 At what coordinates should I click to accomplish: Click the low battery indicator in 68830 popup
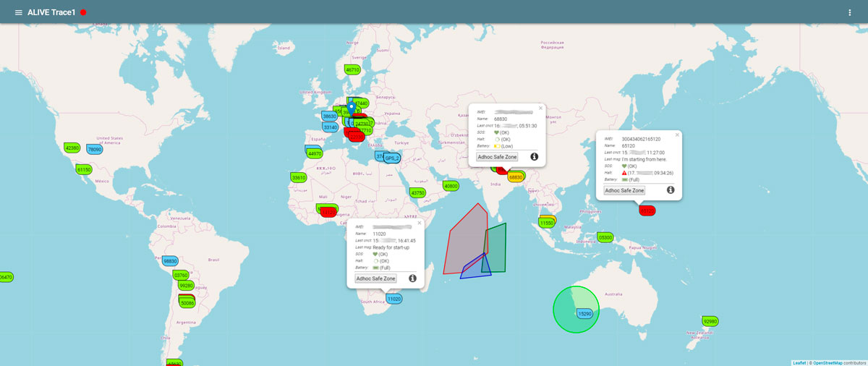point(496,146)
